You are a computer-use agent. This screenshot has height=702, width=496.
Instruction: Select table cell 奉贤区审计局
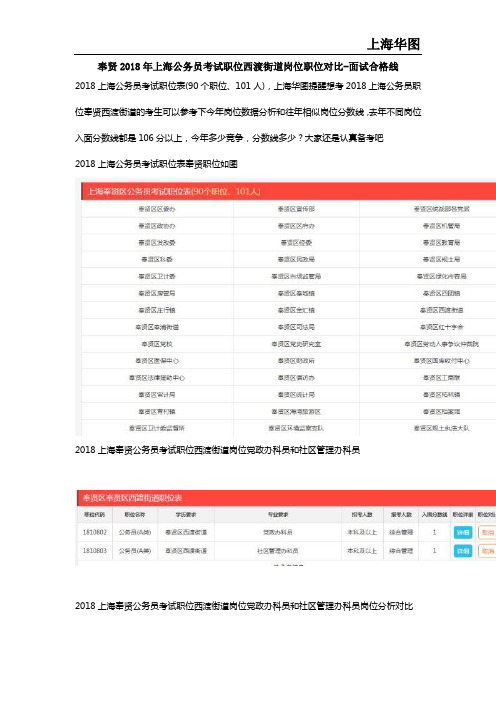[157, 394]
